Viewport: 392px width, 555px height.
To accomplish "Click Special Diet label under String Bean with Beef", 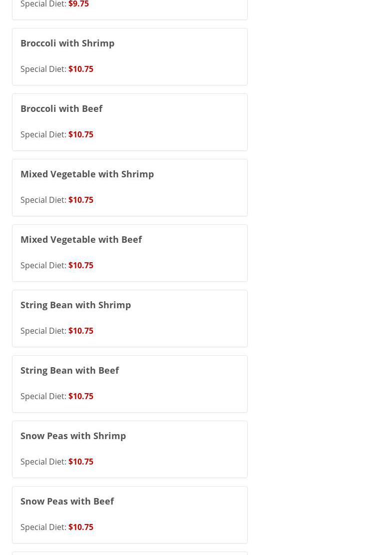I will (43, 396).
